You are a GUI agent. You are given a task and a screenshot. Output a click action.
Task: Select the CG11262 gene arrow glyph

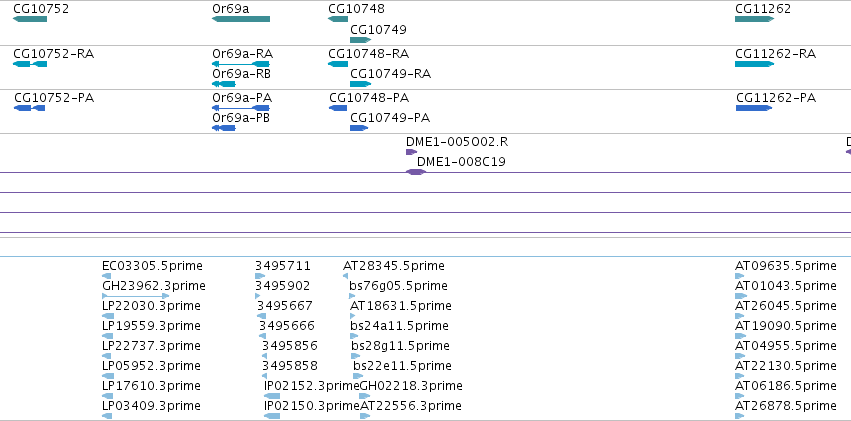click(754, 19)
